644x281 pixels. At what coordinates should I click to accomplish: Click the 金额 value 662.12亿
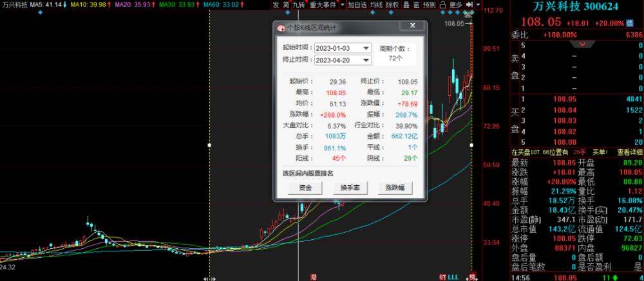[x=404, y=136]
